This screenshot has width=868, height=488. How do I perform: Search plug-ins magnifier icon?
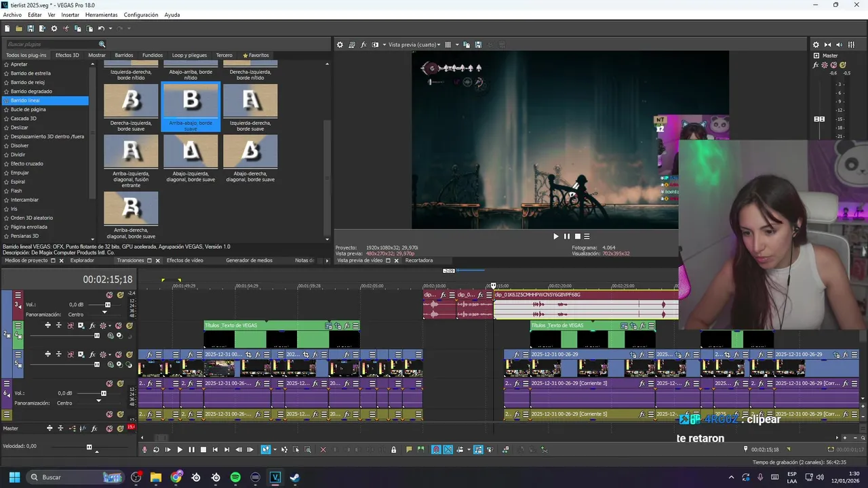pyautogui.click(x=102, y=44)
